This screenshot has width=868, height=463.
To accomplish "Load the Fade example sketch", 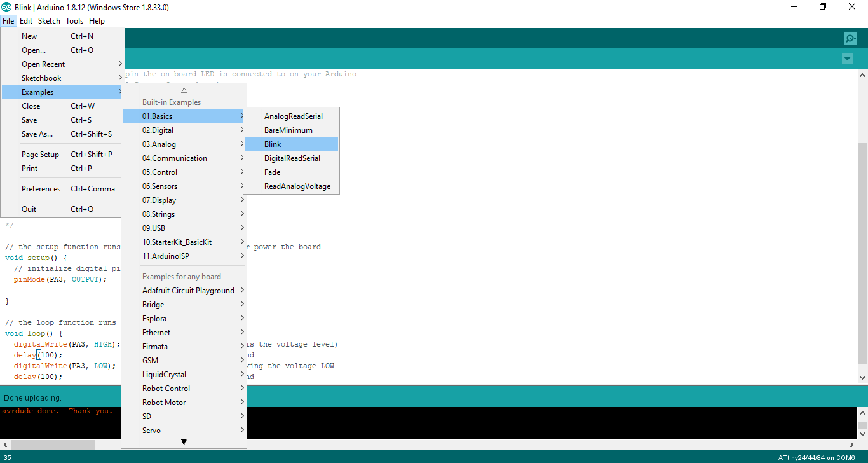I will pyautogui.click(x=292, y=172).
